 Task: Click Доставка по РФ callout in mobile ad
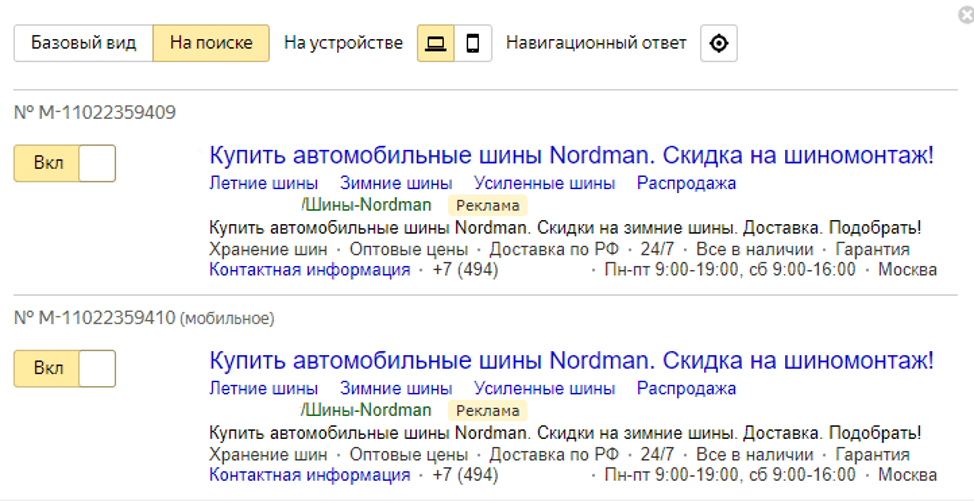click(x=554, y=455)
